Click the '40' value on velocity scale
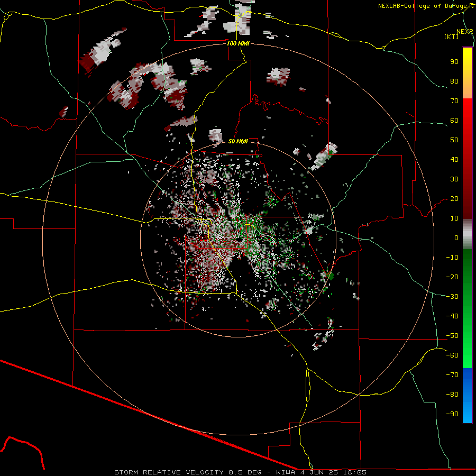Viewport: 476px width, 476px height. (454, 159)
